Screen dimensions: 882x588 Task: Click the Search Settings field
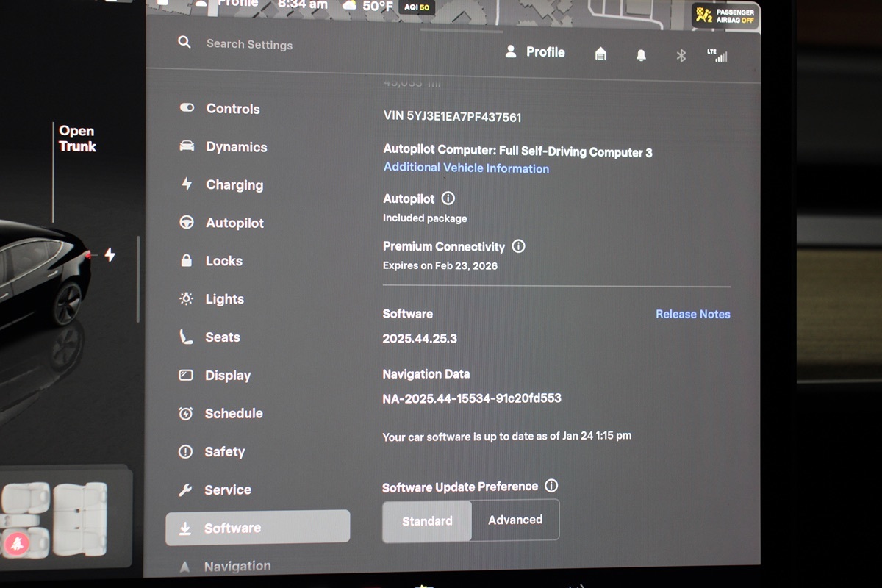click(250, 44)
